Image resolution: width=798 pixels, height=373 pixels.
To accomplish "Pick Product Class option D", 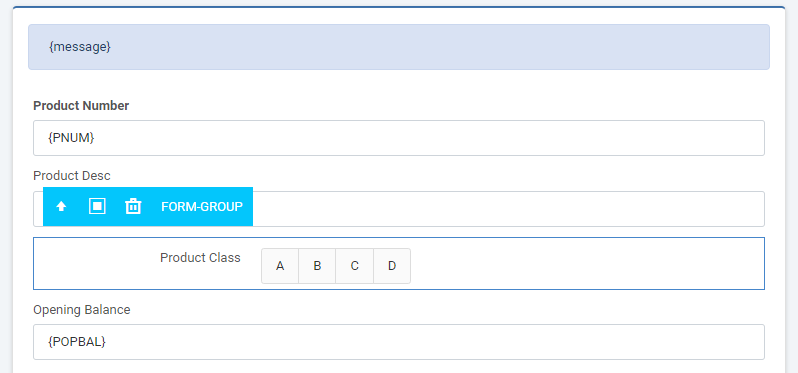I will (392, 266).
